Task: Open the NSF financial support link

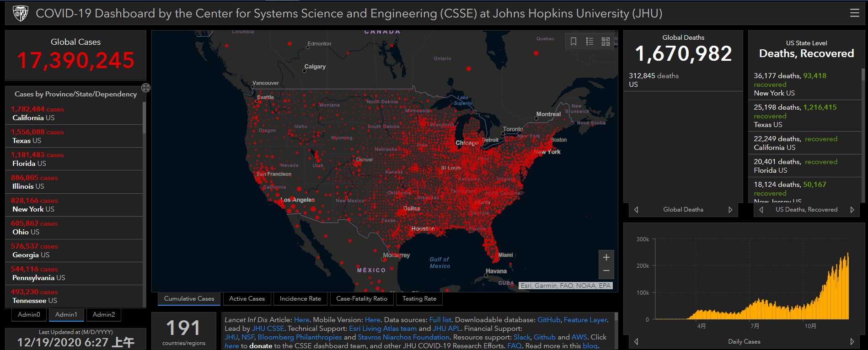Action: coord(248,337)
